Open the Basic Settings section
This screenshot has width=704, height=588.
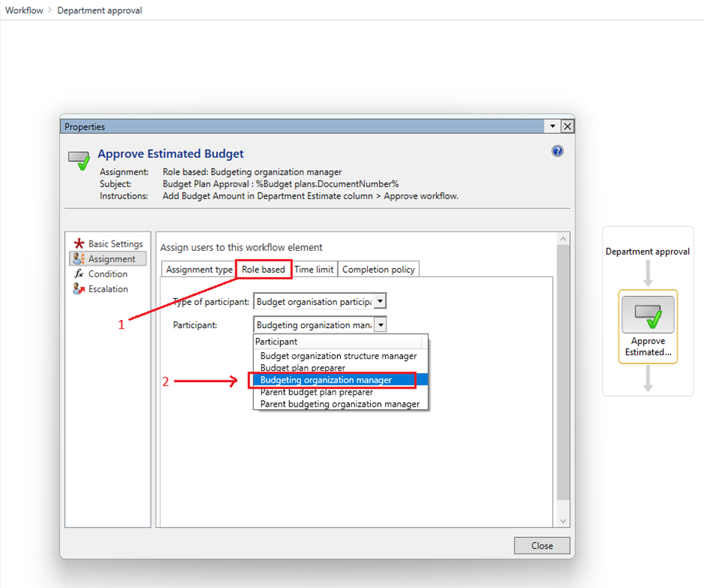108,243
